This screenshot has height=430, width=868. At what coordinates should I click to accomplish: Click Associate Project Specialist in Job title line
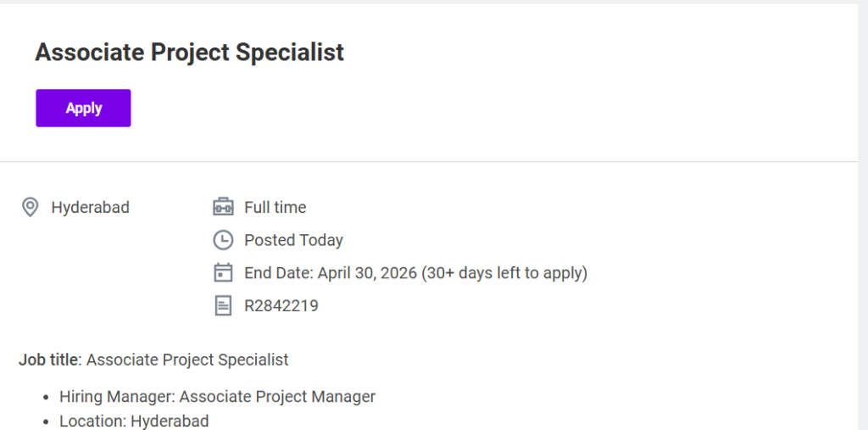coord(187,360)
